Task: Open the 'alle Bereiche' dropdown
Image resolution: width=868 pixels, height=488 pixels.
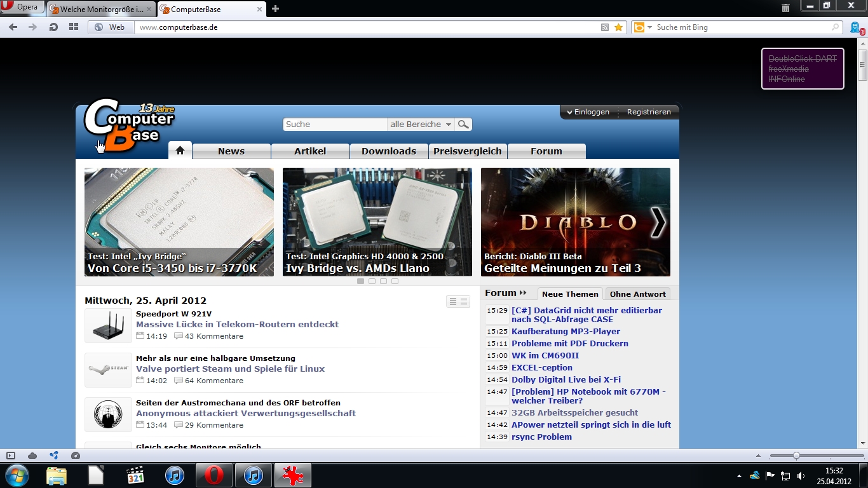Action: pos(421,125)
